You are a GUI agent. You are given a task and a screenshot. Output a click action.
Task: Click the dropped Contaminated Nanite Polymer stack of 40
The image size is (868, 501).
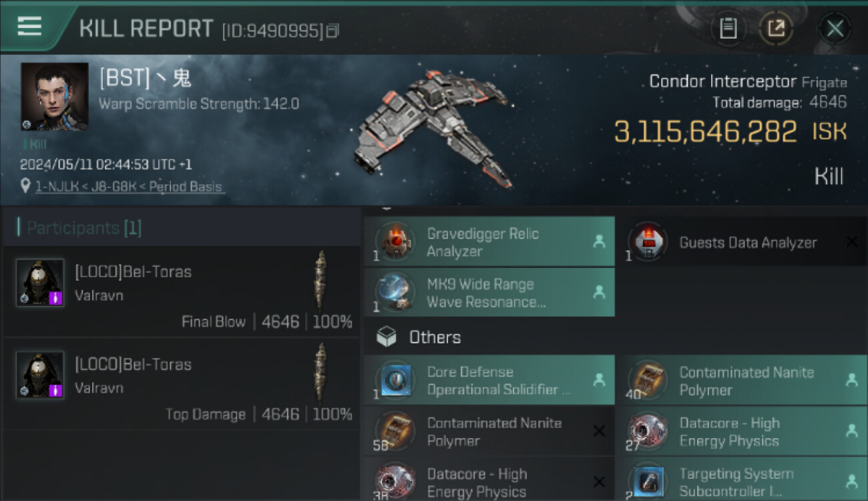(746, 380)
